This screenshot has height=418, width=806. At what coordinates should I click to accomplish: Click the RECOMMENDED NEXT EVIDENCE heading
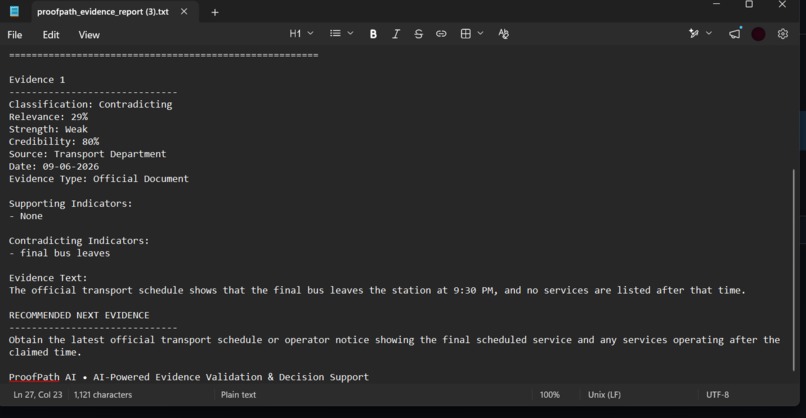click(x=79, y=315)
